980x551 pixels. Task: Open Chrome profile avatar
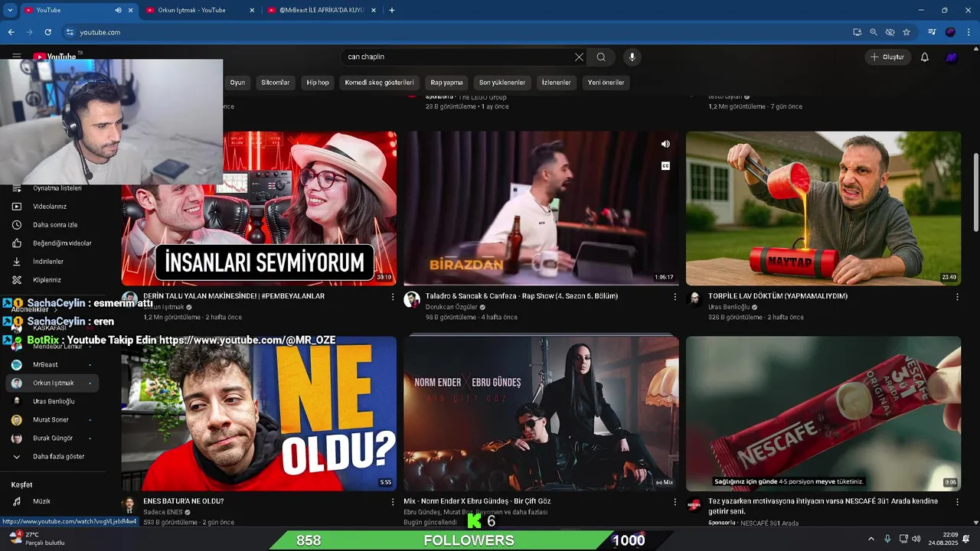[x=950, y=32]
